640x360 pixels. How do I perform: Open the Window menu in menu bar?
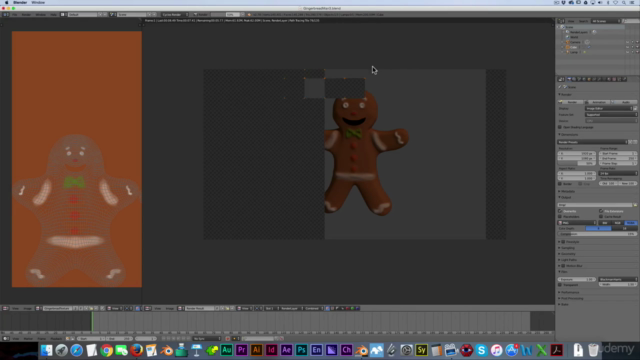pos(38,2)
